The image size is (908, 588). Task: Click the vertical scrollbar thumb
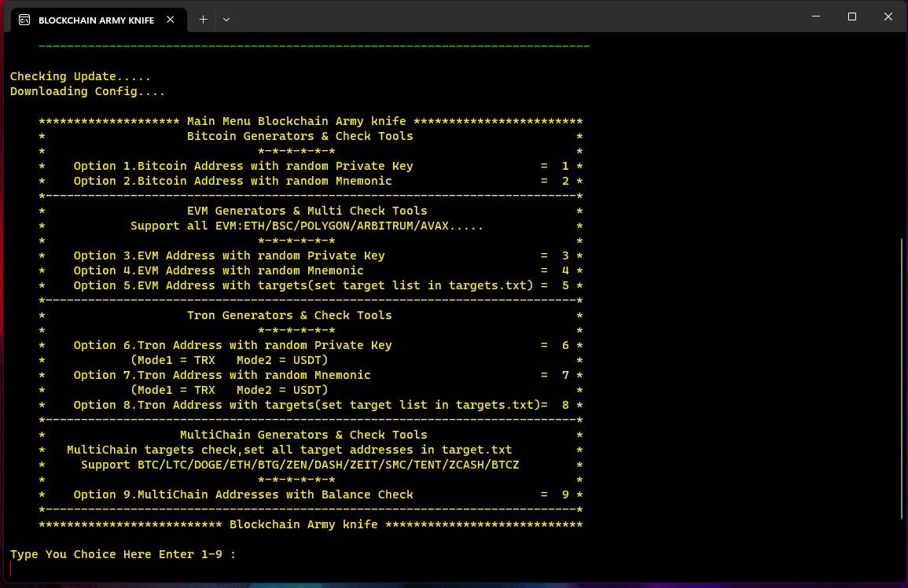pyautogui.click(x=902, y=379)
